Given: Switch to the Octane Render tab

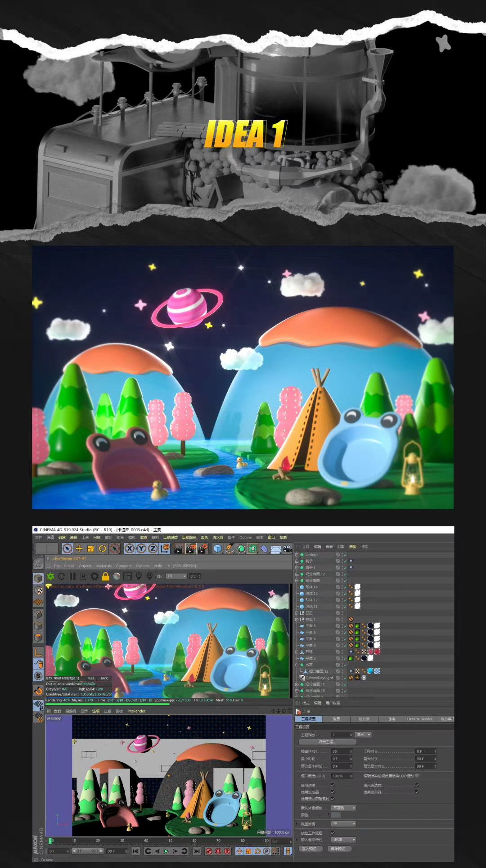Looking at the screenshot, I should [419, 719].
